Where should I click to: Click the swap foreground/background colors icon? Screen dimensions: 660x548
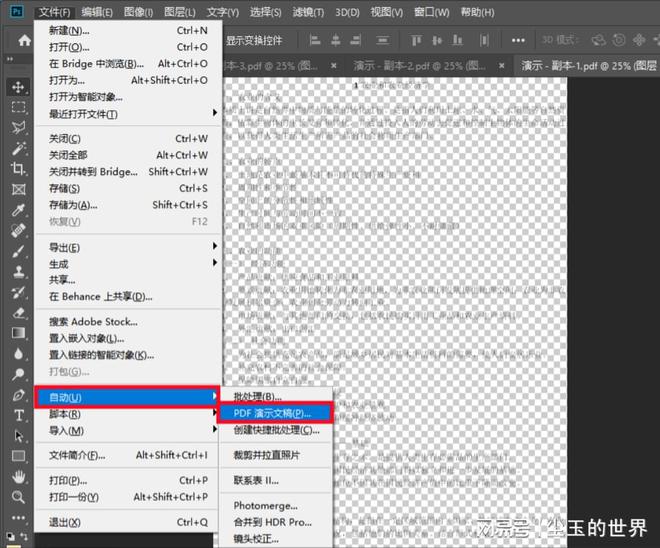point(24,536)
